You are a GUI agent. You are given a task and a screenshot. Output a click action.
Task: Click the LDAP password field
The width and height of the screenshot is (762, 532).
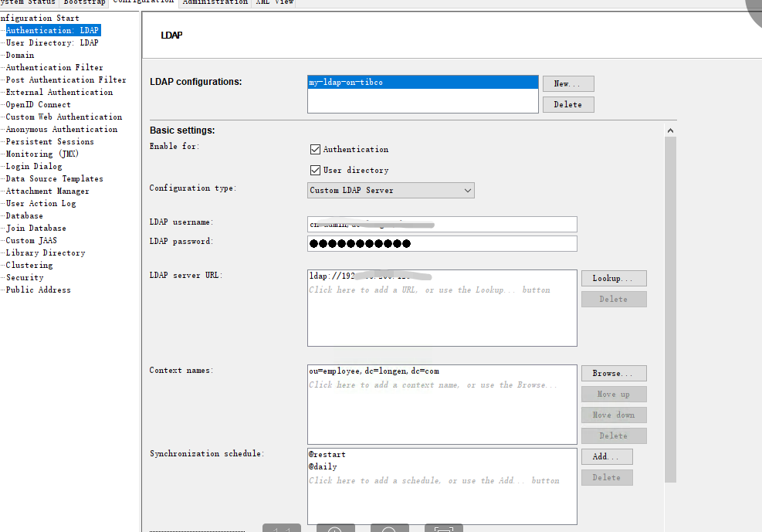(442, 243)
